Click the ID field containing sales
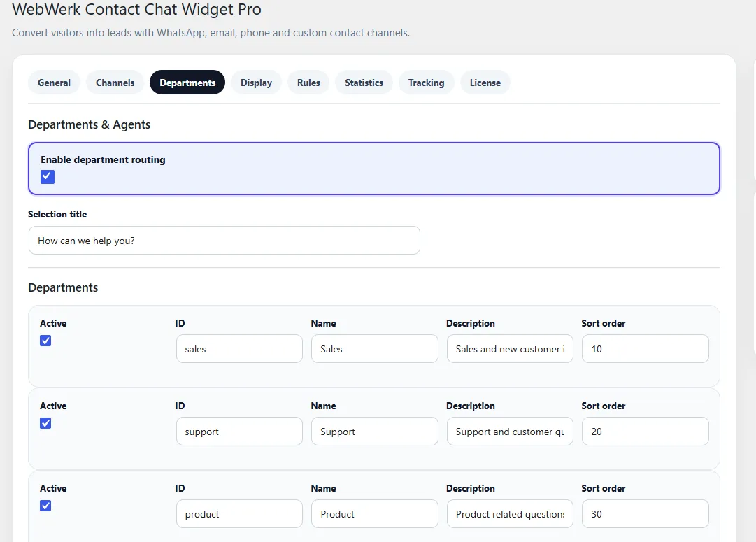 click(x=239, y=349)
